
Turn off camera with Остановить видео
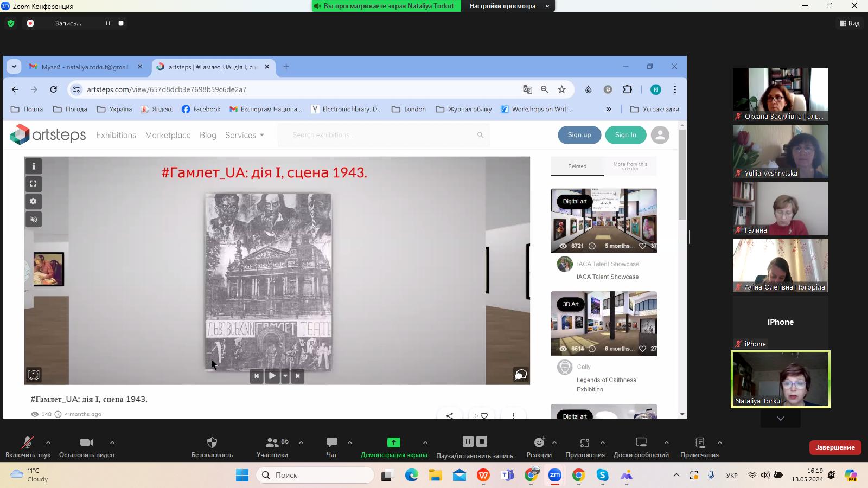point(87,442)
